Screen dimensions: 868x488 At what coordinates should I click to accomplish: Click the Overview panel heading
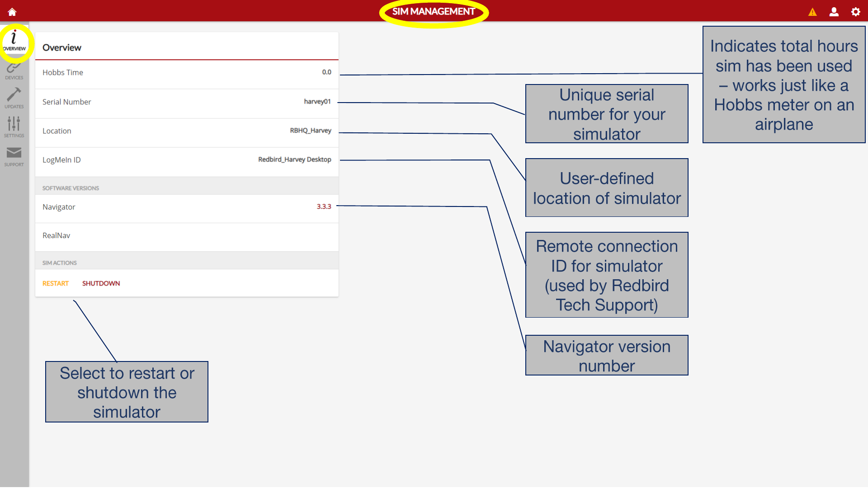click(x=62, y=47)
